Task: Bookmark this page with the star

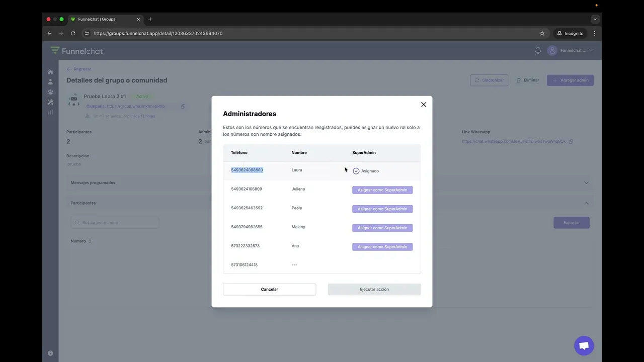Action: pos(542,34)
